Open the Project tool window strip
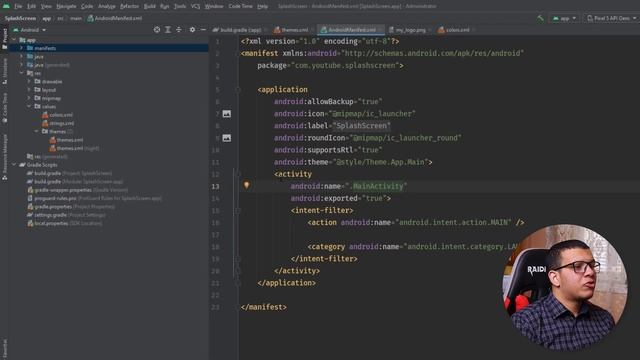The width and height of the screenshot is (640, 360). [4, 39]
